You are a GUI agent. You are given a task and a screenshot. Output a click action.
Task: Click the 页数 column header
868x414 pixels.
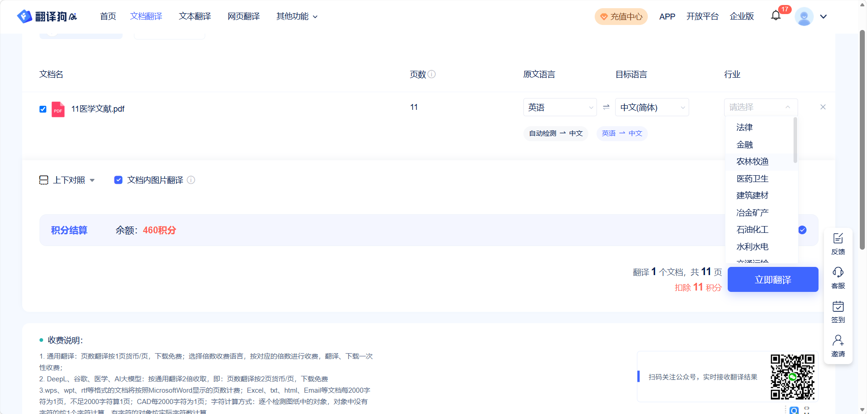[418, 74]
